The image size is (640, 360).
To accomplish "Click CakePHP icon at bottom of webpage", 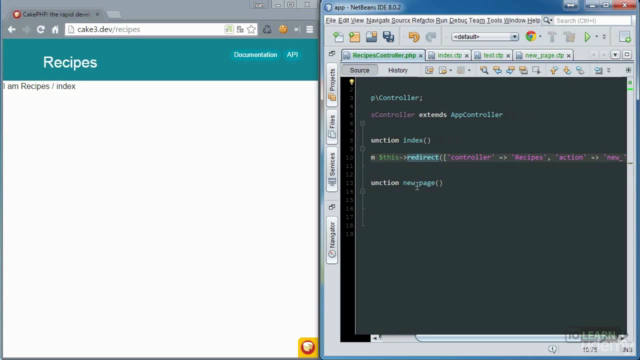I will (x=308, y=347).
